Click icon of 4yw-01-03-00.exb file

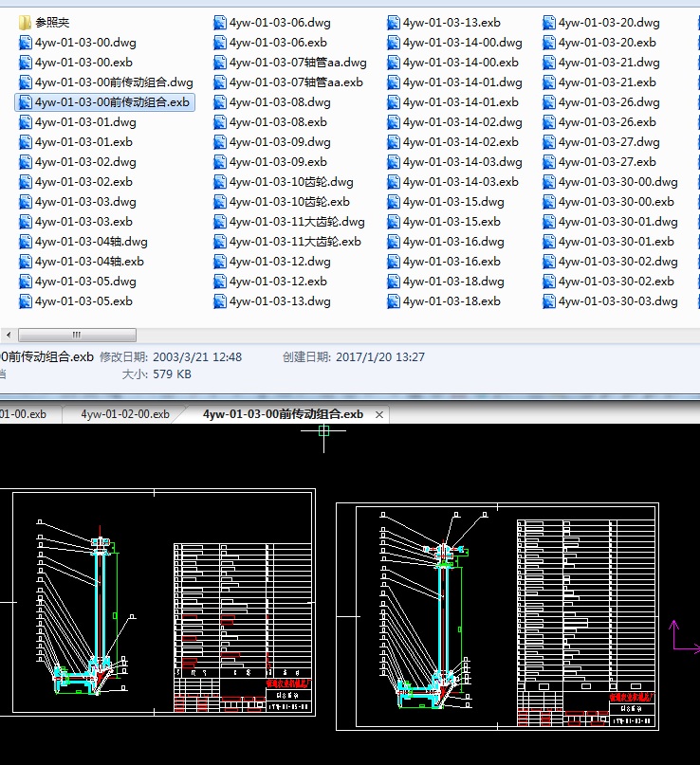25,63
